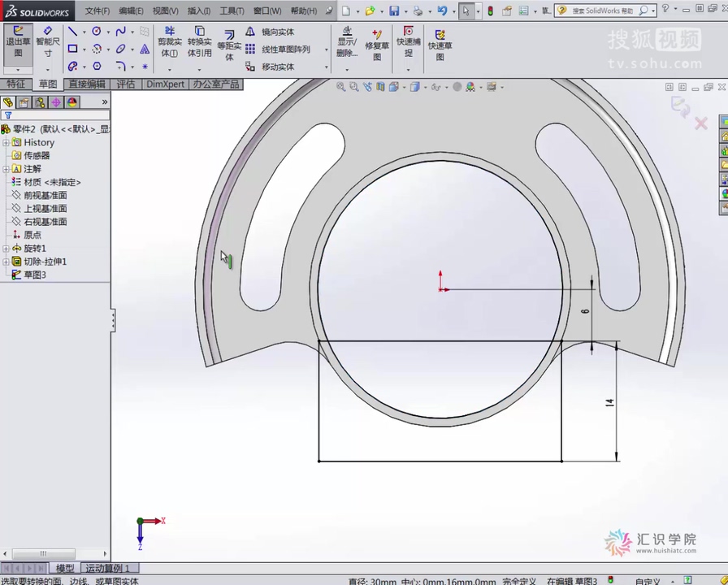Switch to the DisplayManager panel tab
The height and width of the screenshot is (585, 728).
71,102
